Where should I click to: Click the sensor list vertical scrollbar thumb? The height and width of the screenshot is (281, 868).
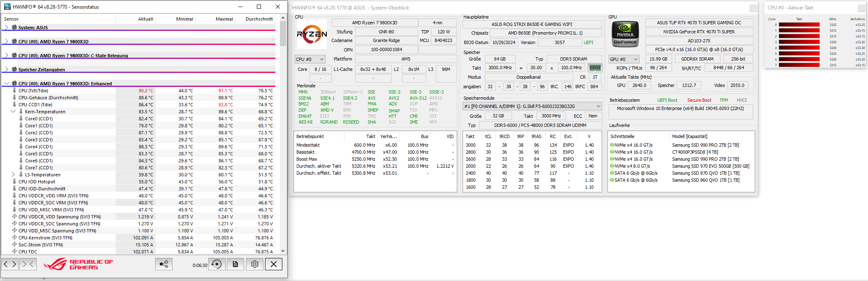click(x=283, y=34)
